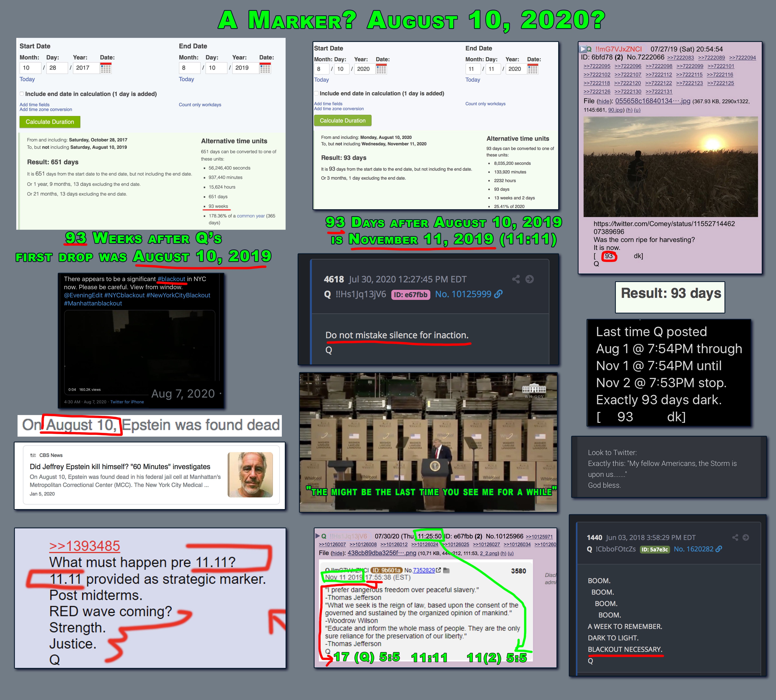This screenshot has width=776, height=700.
Task: Click start day field containing 28
Action: [x=57, y=68]
